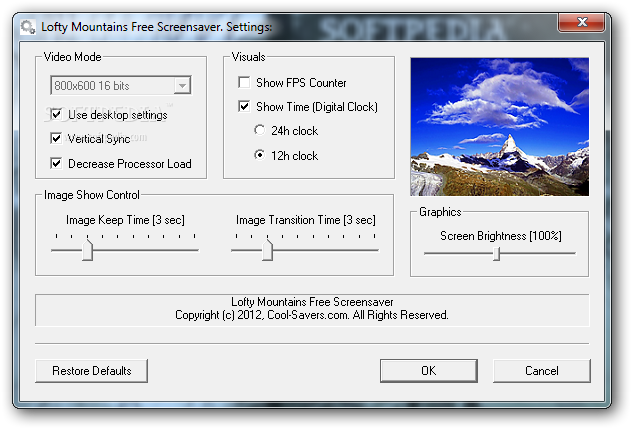Click the Screen Brightness [100%] label
Viewport: 632px width, 429px height.
pyautogui.click(x=501, y=236)
